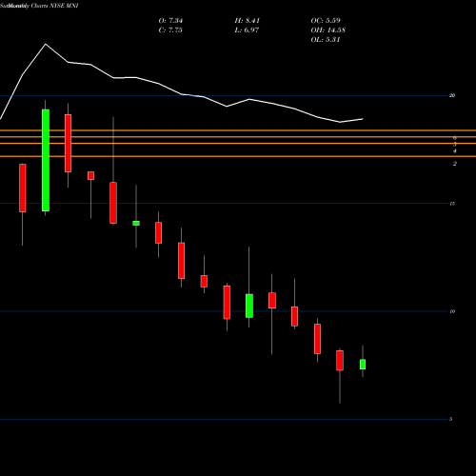Select the green candlestick crossing the 10 line

(249, 306)
